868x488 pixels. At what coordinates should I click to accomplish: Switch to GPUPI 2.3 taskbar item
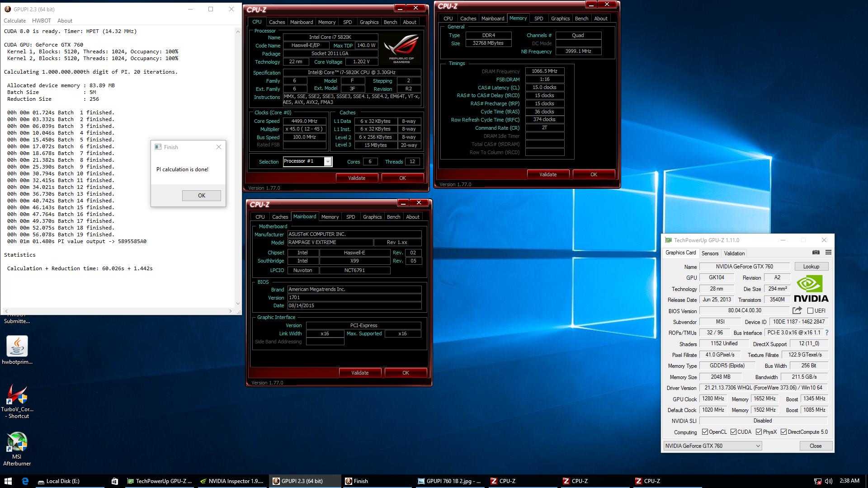(x=305, y=481)
